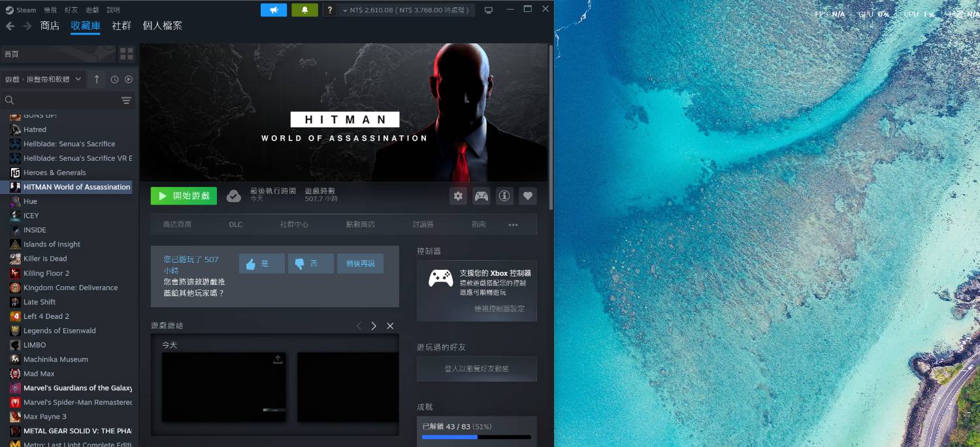The image size is (980, 447).
Task: Show previous game summary with left chevron
Action: pyautogui.click(x=359, y=325)
